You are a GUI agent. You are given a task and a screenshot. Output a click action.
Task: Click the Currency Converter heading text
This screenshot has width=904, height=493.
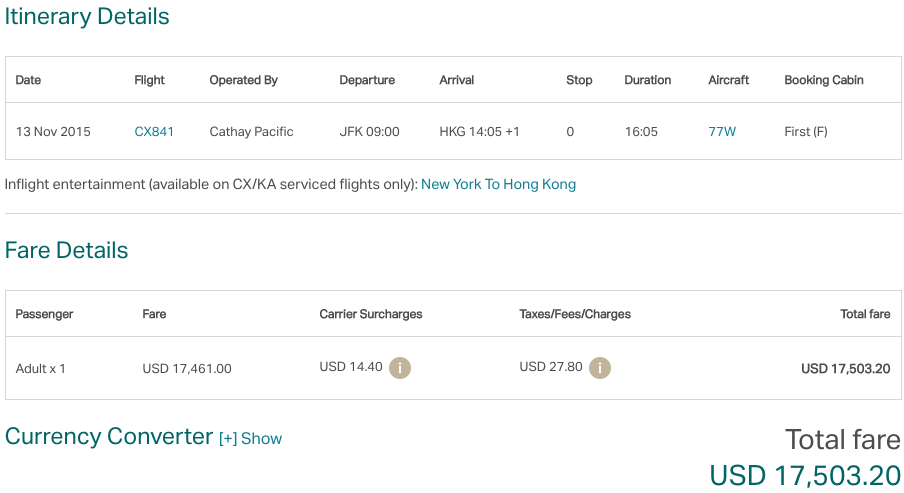point(109,437)
